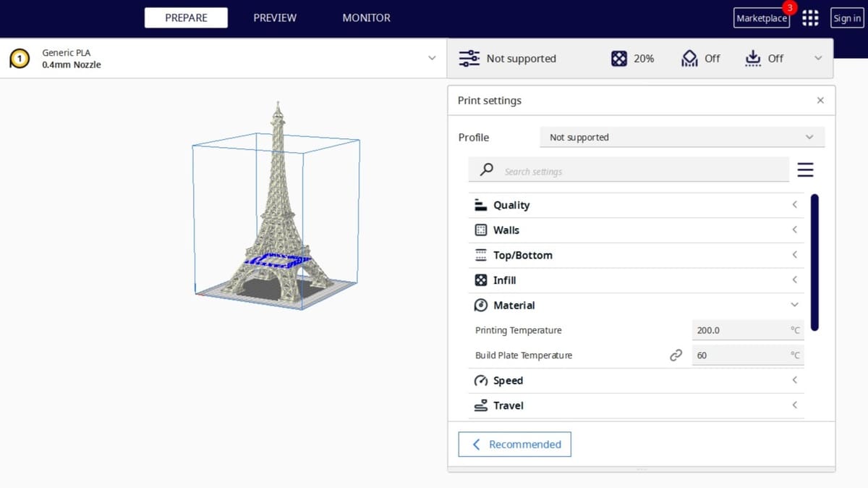Click the Quality category icon
Screen dimensions: 868x488
(x=480, y=205)
